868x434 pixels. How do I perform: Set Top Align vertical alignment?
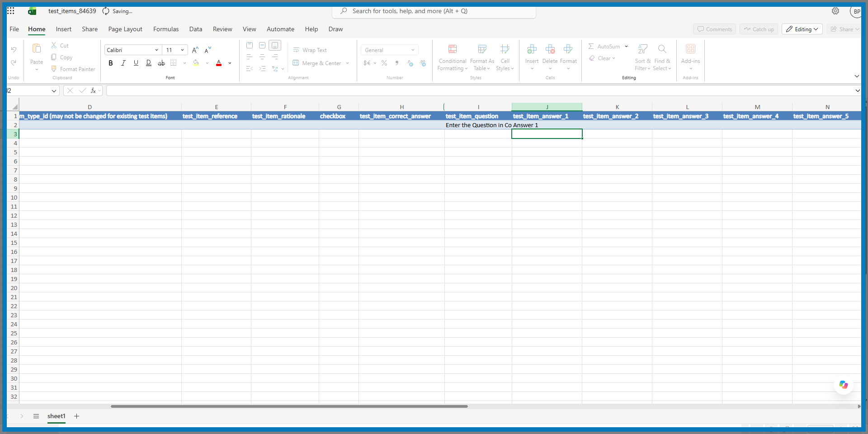[x=250, y=45]
